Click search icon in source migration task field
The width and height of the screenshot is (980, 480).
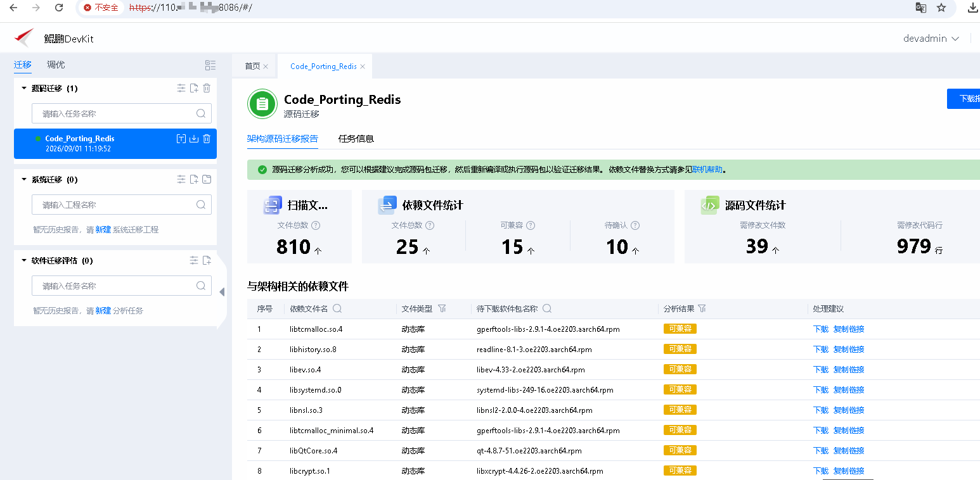pos(201,113)
